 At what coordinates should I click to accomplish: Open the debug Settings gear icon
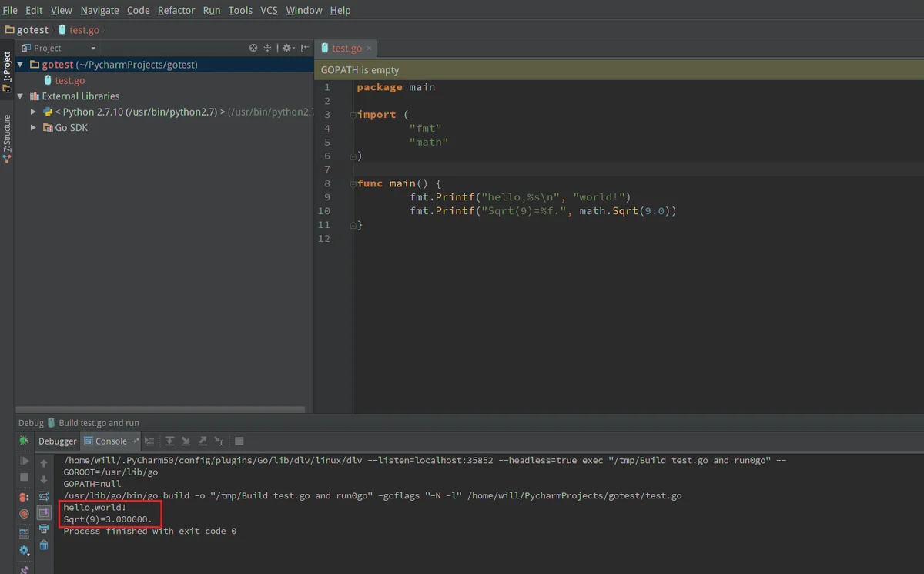click(24, 551)
